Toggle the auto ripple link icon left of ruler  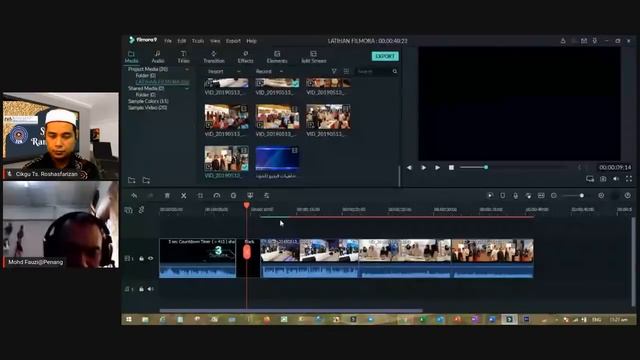tap(141, 210)
